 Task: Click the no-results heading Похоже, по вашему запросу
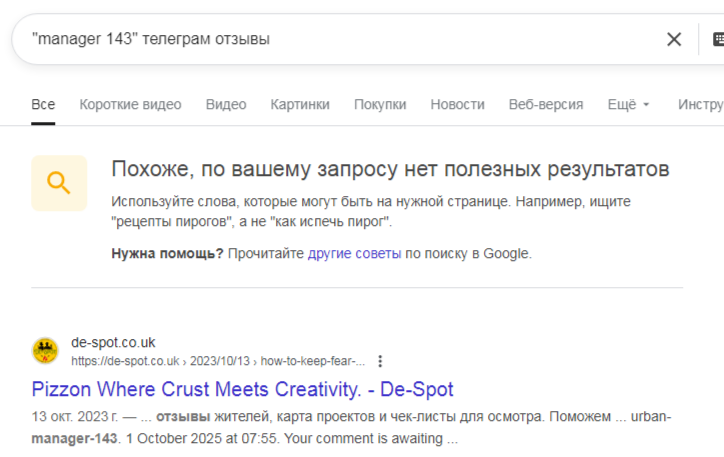pyautogui.click(x=390, y=169)
